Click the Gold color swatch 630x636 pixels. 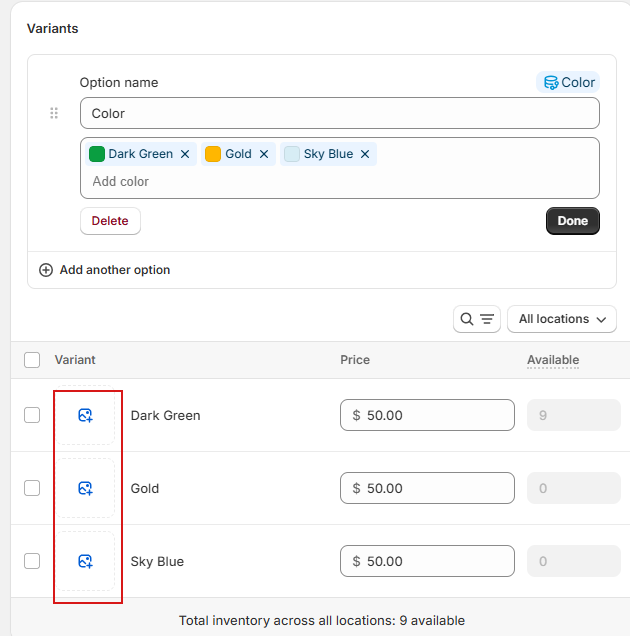click(x=213, y=154)
